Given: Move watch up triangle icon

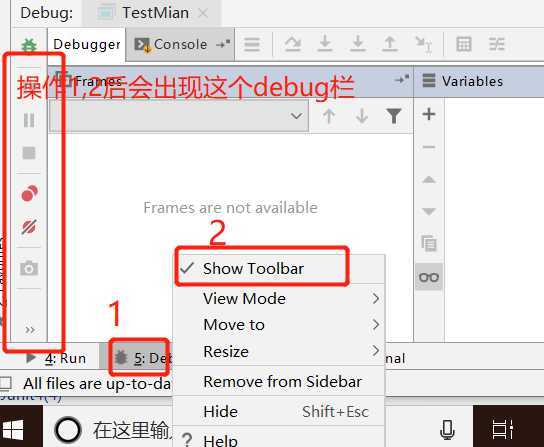Looking at the screenshot, I should pyautogui.click(x=429, y=179).
